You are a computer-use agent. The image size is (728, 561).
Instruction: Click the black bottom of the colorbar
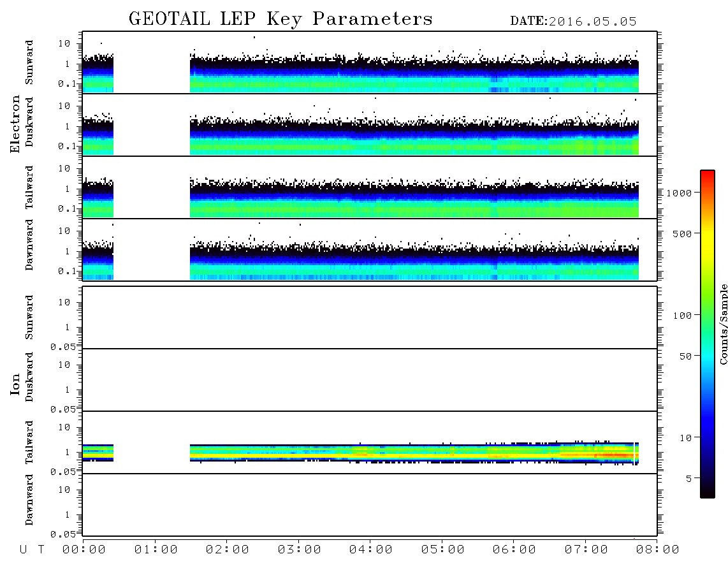click(x=708, y=492)
